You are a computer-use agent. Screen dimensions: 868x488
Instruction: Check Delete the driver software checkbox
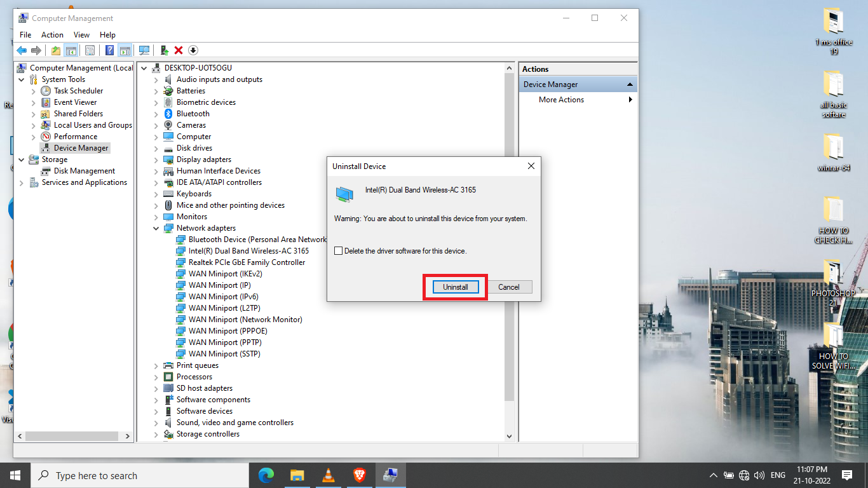pos(339,251)
